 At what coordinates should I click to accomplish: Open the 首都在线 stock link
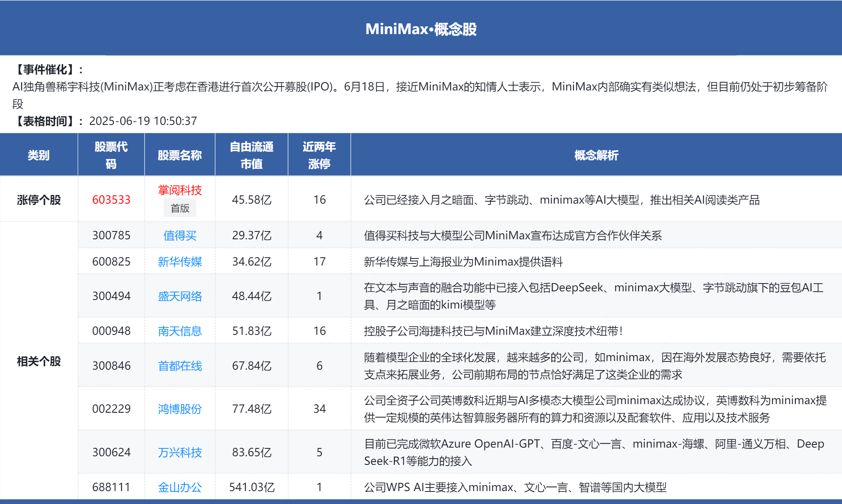180,366
